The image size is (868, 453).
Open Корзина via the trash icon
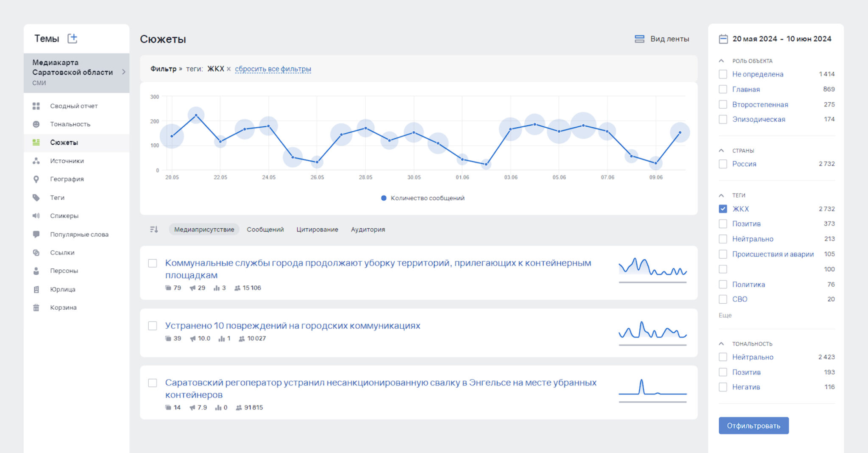pos(36,308)
